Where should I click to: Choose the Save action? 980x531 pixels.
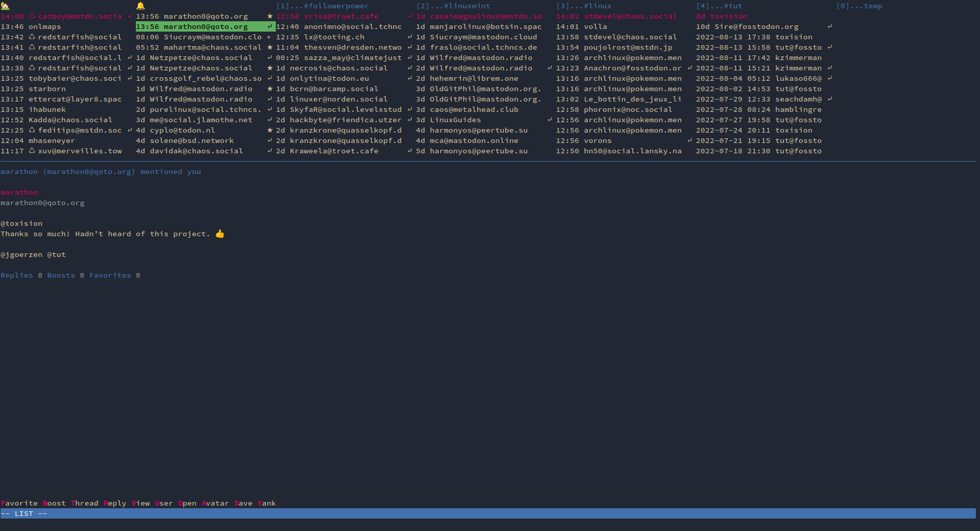[x=243, y=503]
